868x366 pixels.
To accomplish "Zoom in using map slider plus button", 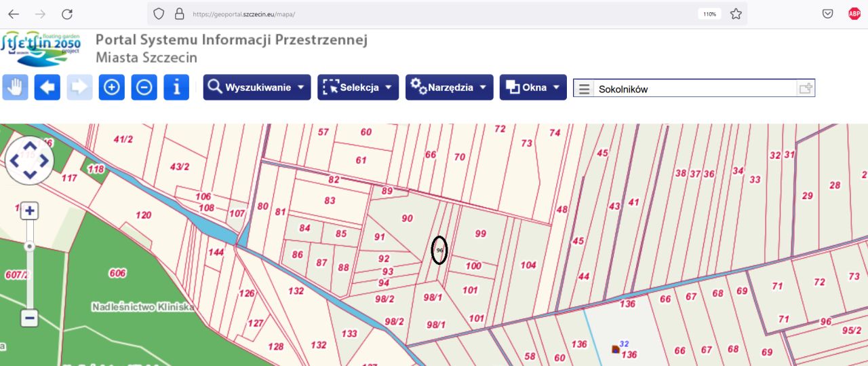I will (x=29, y=211).
